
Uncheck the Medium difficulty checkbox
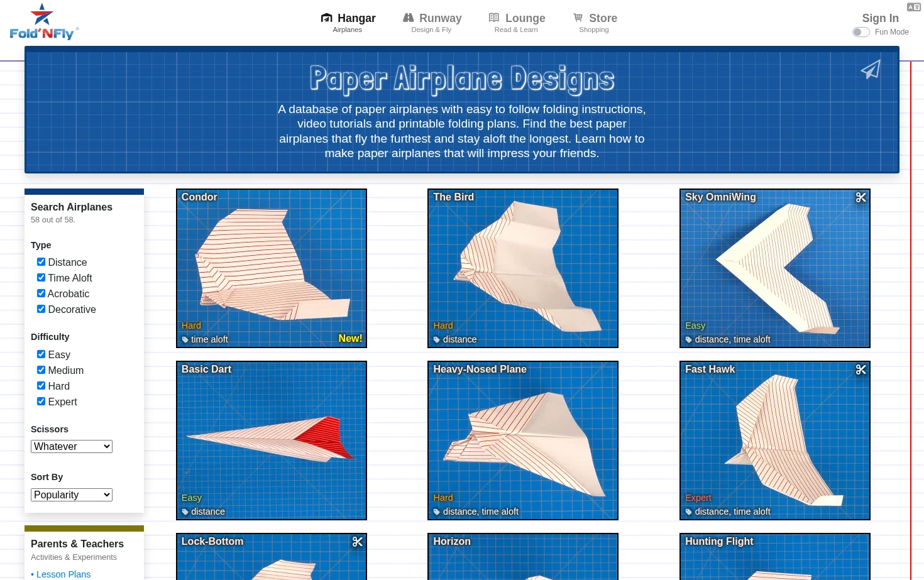[x=41, y=370]
